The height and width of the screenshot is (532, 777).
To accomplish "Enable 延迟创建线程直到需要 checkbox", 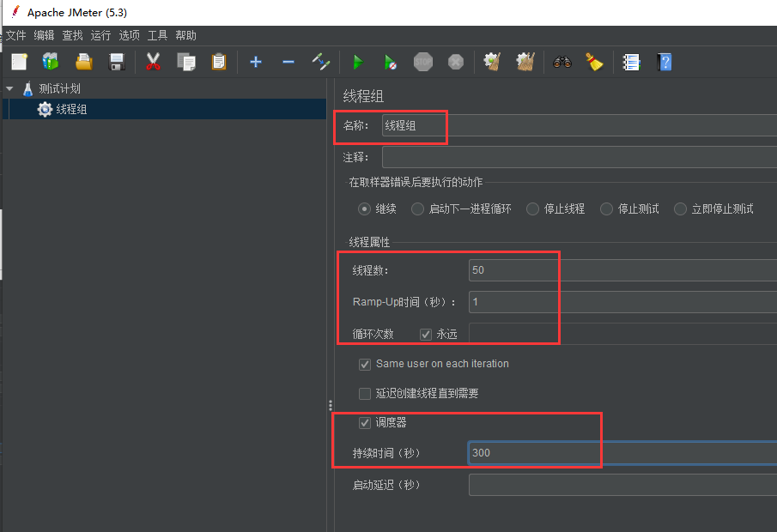I will 365,394.
